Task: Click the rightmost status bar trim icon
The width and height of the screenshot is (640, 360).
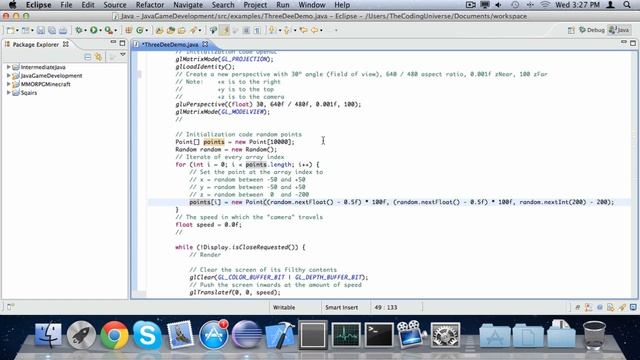Action: point(633,307)
